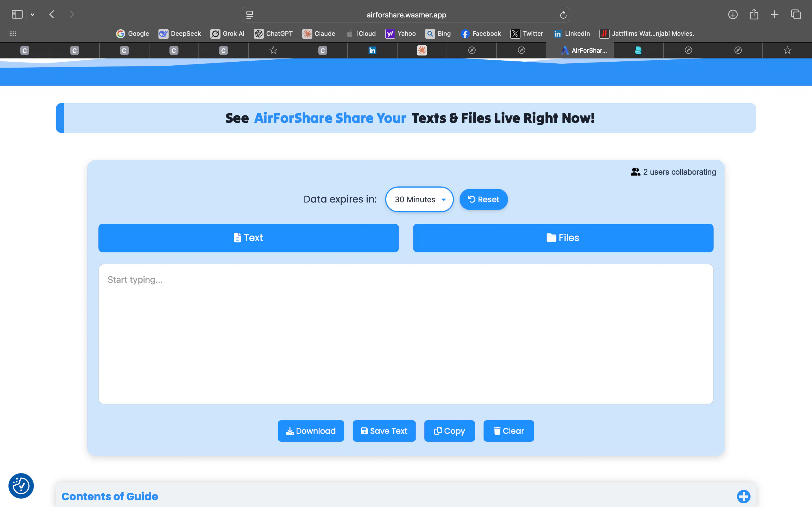
Task: Open the ChatGPT bookmark
Action: click(273, 34)
